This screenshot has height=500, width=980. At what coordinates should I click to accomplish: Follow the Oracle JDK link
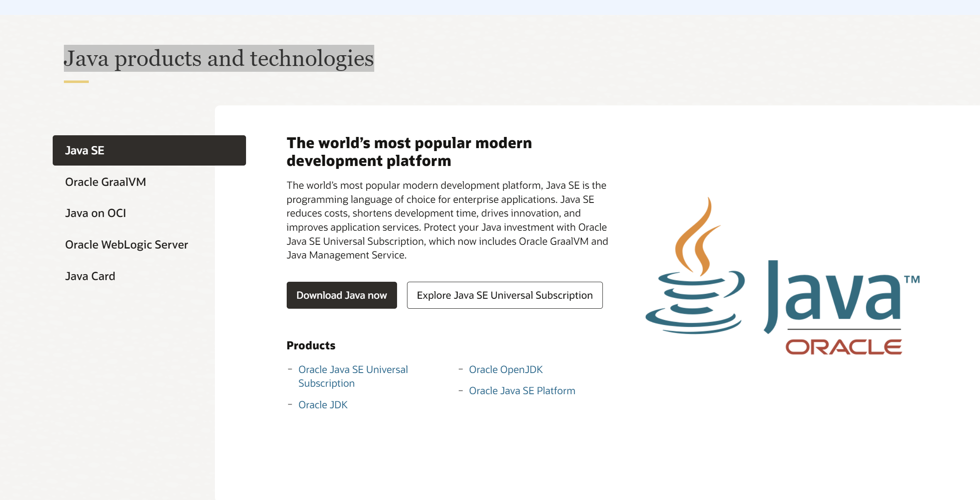click(323, 405)
